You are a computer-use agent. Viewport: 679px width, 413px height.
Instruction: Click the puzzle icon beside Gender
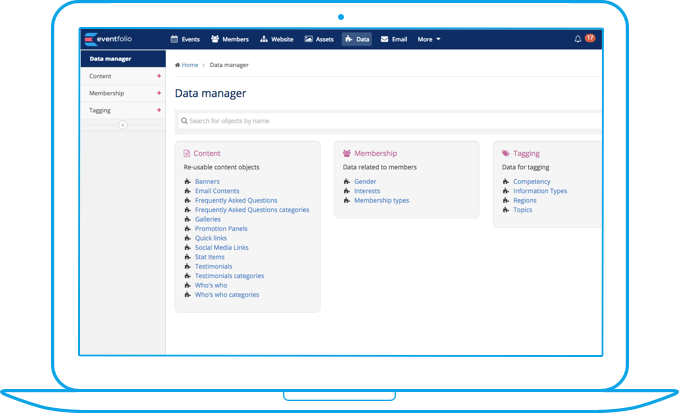tap(347, 181)
